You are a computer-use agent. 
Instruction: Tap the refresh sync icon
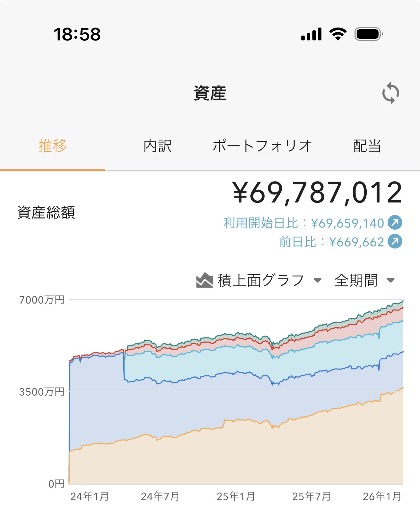pyautogui.click(x=390, y=93)
